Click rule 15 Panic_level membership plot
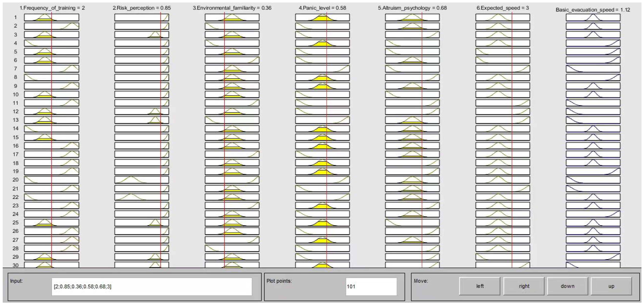The height and width of the screenshot is (306, 644). coord(322,137)
